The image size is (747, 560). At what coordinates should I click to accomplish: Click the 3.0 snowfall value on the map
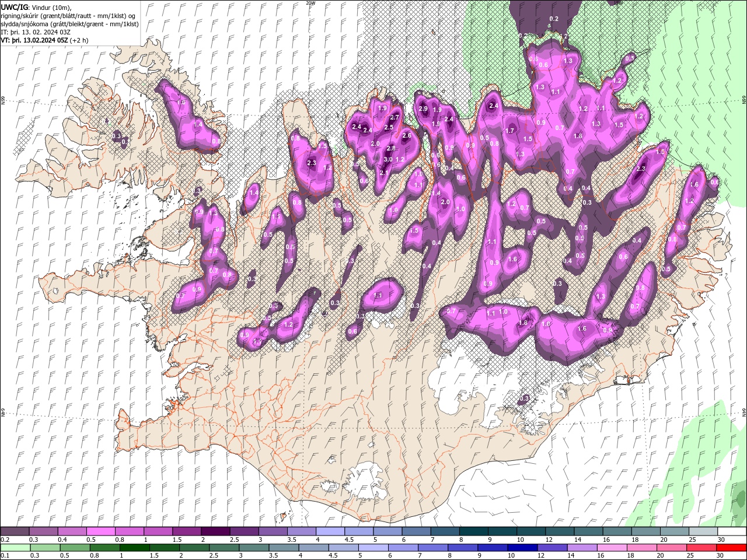(x=388, y=159)
